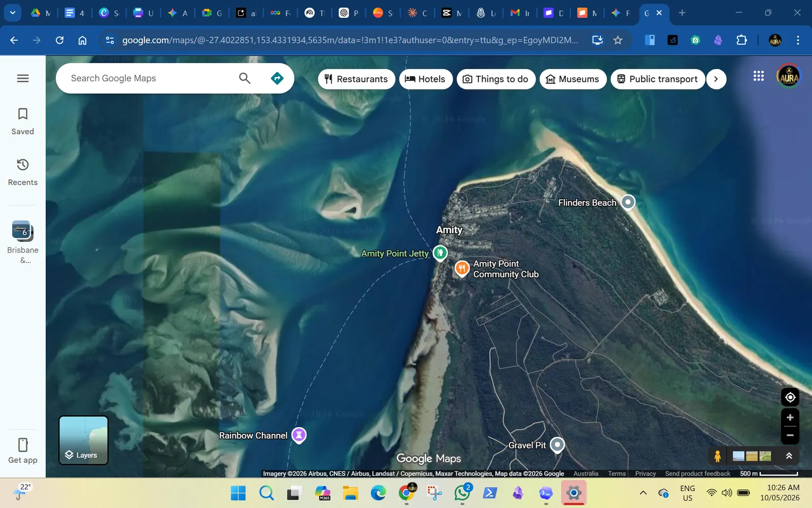This screenshot has height=508, width=812.
Task: Show hidden system tray icons
Action: (643, 493)
